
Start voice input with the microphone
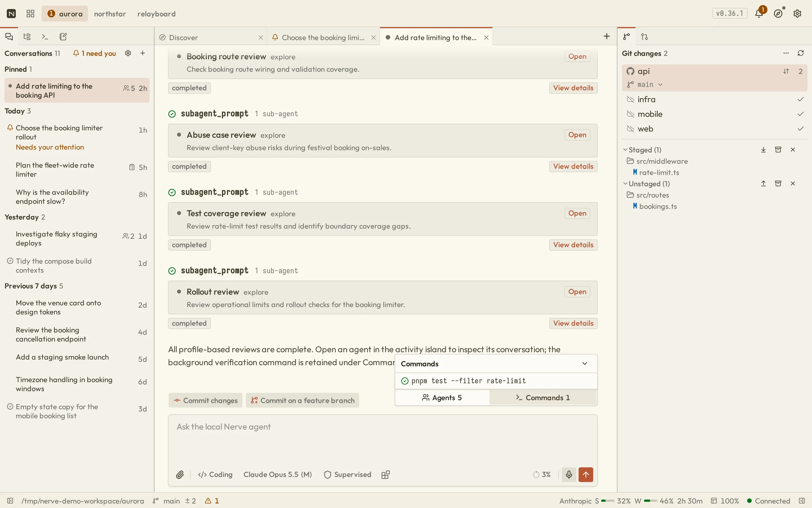pyautogui.click(x=569, y=474)
